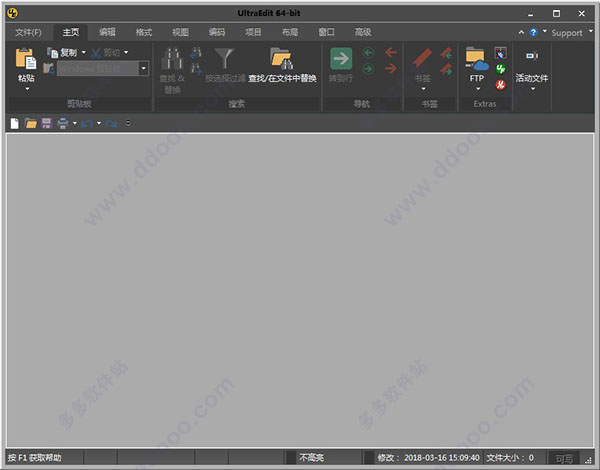This screenshot has width=600, height=470.
Task: Open the FTP folder cloud icon
Action: (477, 59)
